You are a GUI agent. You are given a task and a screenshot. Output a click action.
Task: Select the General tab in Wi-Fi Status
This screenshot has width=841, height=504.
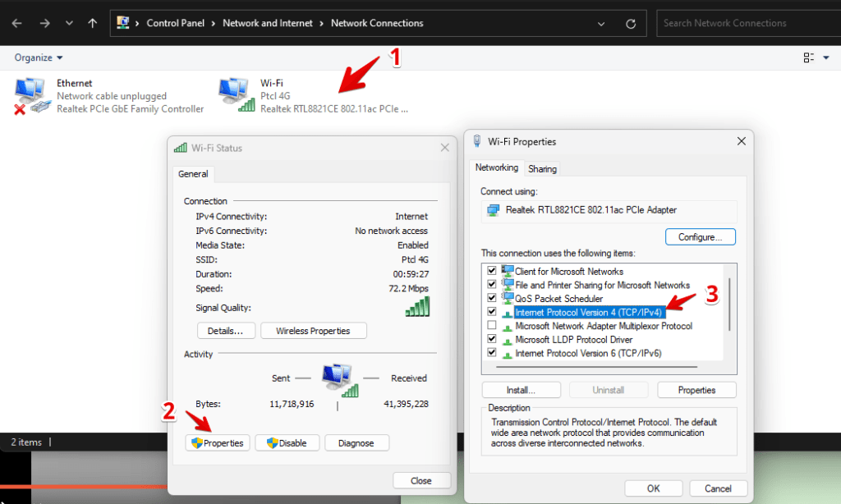(x=193, y=174)
